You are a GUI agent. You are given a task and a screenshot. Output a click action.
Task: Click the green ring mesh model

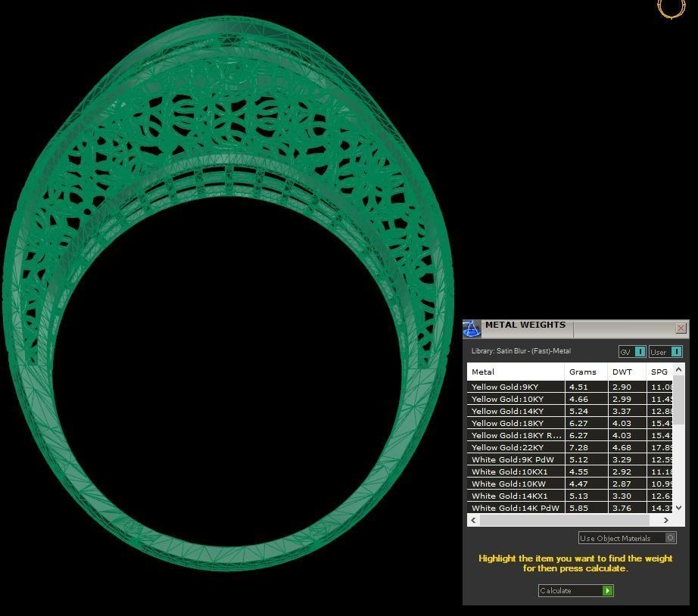(227, 294)
